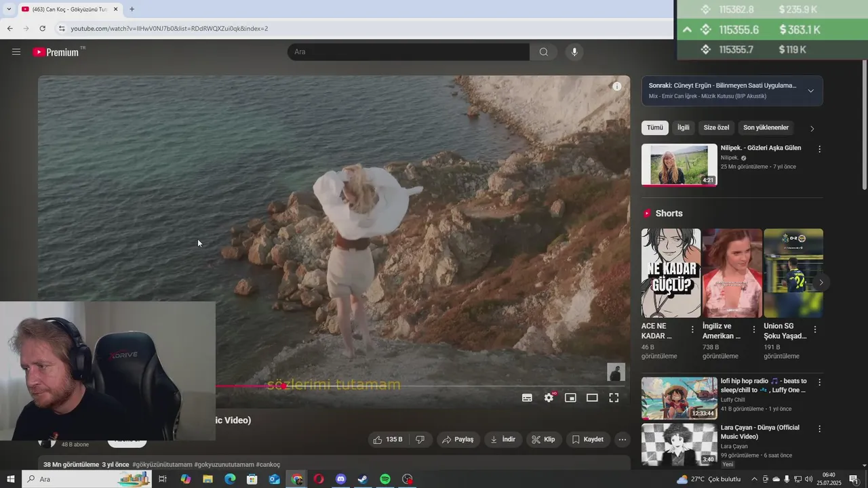Reload the page in browser
Screen dimensions: 868x488
(42, 28)
